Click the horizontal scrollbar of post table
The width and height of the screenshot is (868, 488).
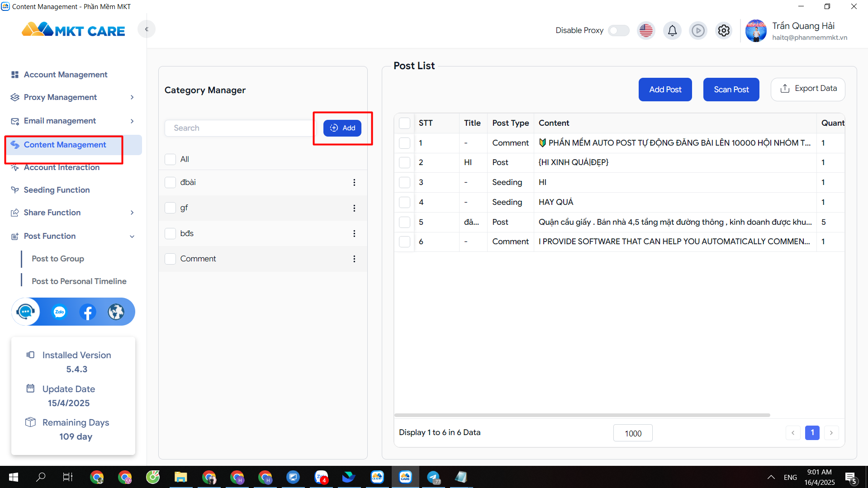coord(582,415)
